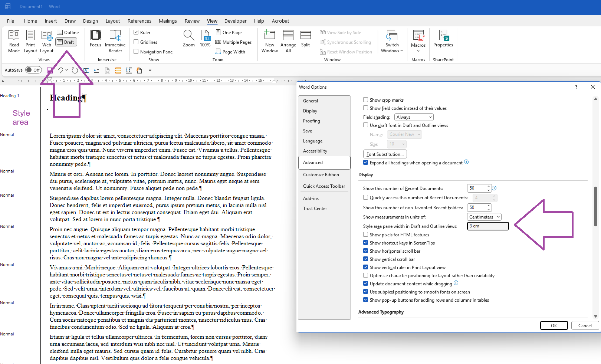Image resolution: width=601 pixels, height=364 pixels.
Task: Open SharePoint Properties
Action: [x=443, y=39]
